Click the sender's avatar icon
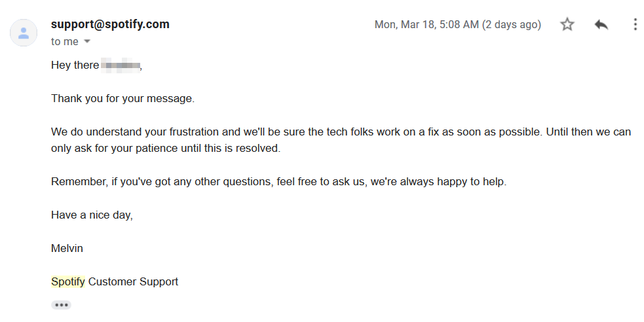Screen dimensions: 644x322 (x=24, y=33)
